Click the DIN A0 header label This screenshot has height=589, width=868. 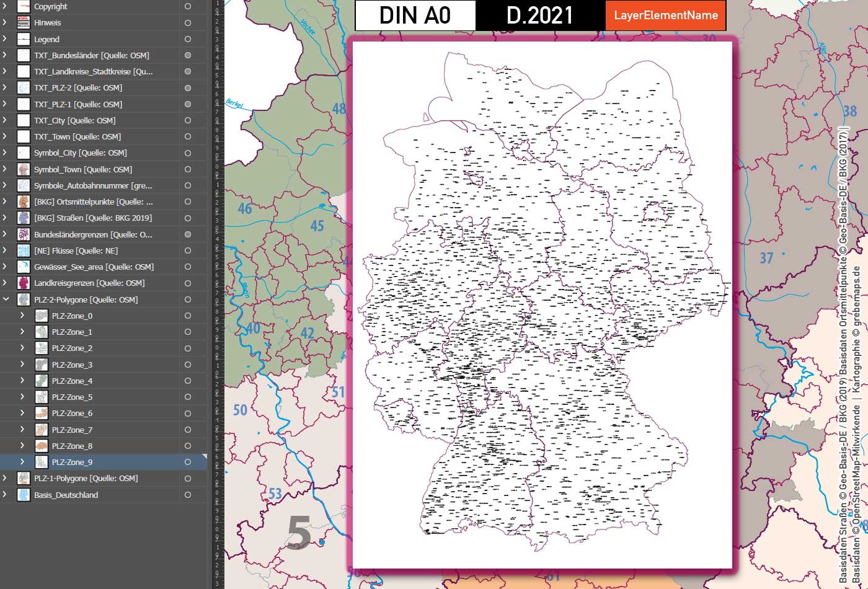(414, 15)
